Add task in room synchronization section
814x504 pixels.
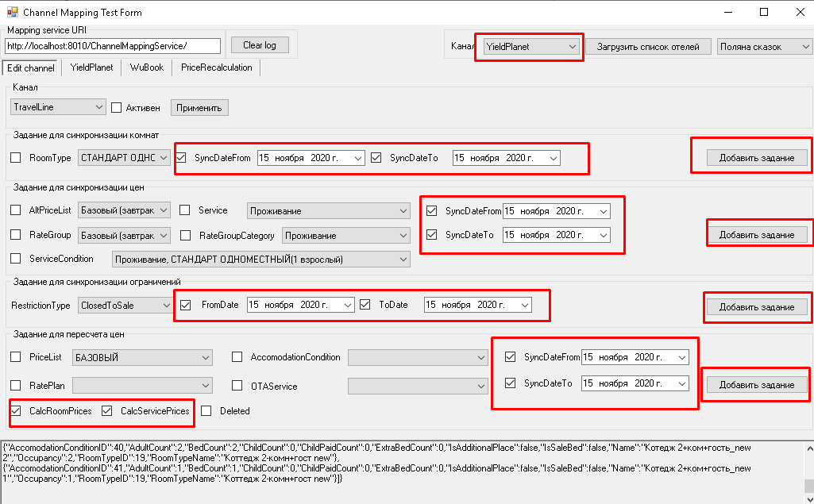click(x=756, y=158)
